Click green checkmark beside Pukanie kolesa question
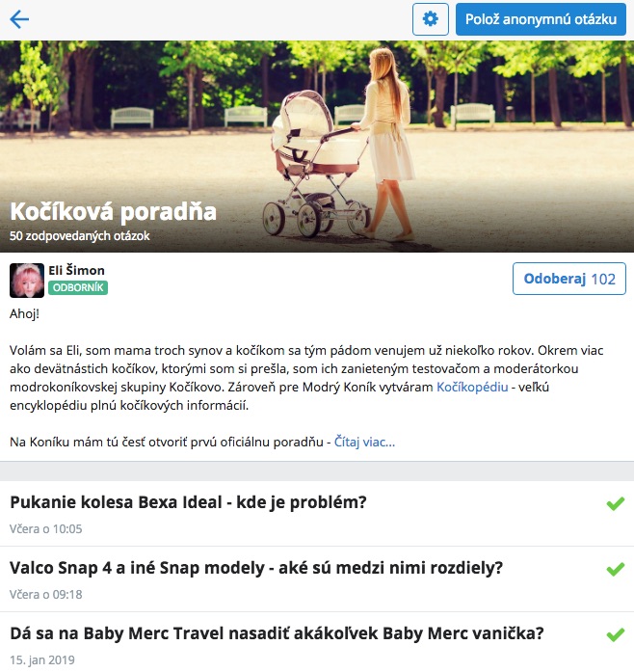 tap(615, 503)
